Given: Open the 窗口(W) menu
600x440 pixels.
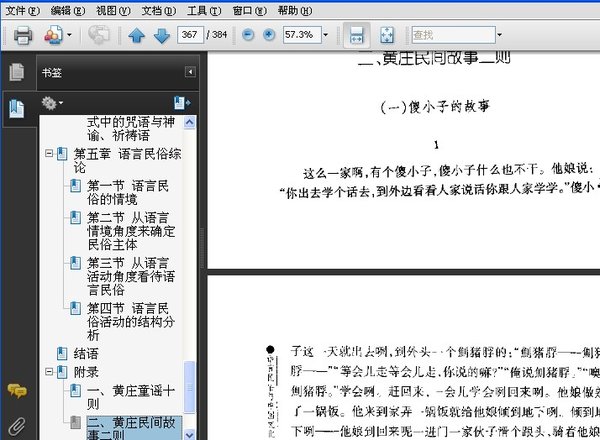Looking at the screenshot, I should click(x=249, y=11).
